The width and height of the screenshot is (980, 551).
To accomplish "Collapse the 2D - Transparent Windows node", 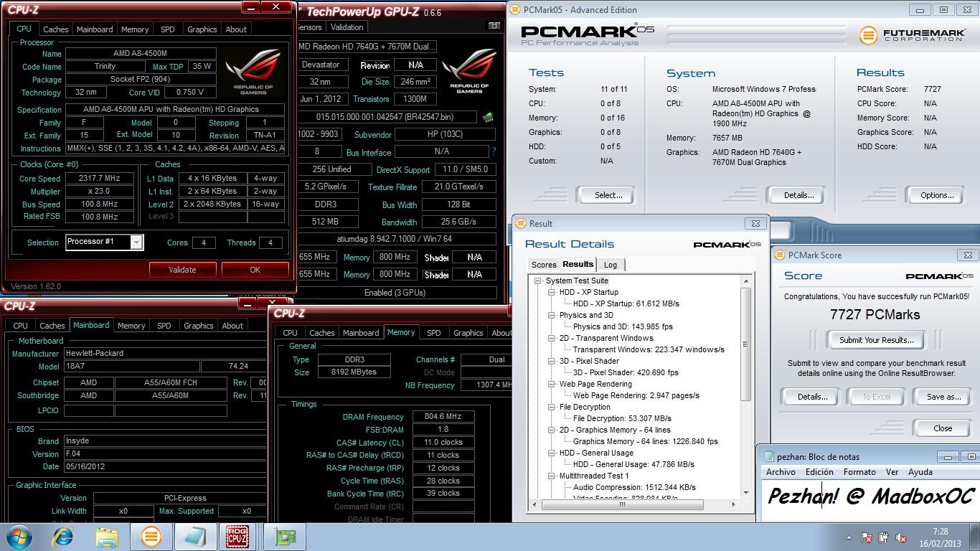I will click(551, 338).
